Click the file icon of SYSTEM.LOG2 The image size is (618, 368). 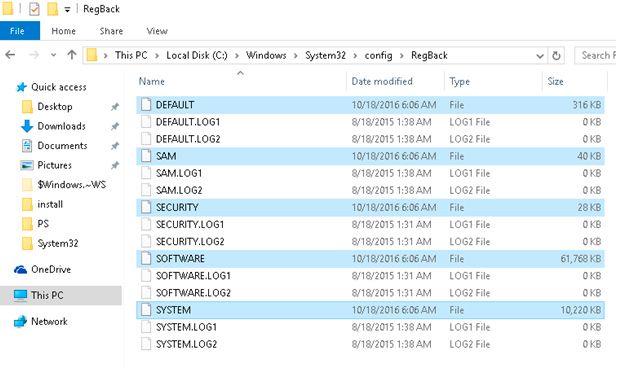pyautogui.click(x=146, y=344)
